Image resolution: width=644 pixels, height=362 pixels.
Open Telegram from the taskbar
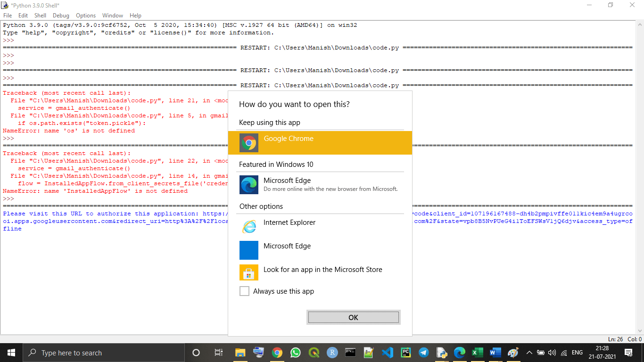point(423,353)
